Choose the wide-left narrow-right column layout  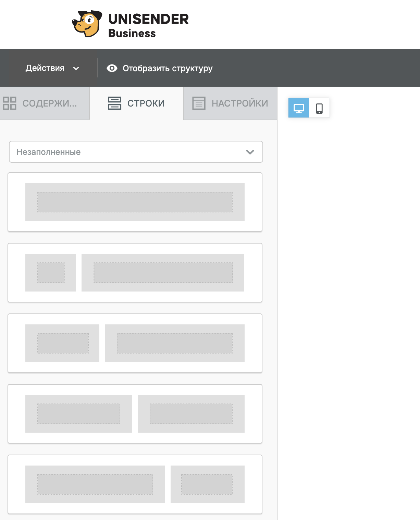click(135, 484)
